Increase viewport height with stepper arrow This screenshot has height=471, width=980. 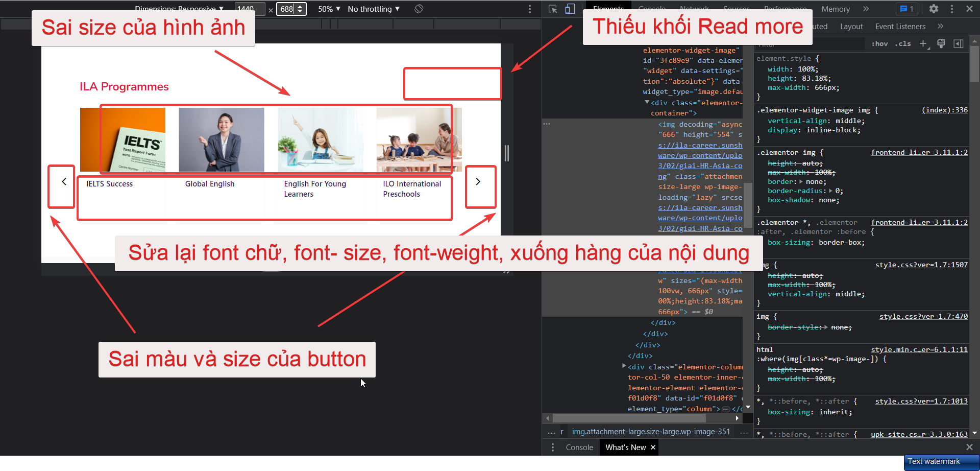tap(300, 7)
